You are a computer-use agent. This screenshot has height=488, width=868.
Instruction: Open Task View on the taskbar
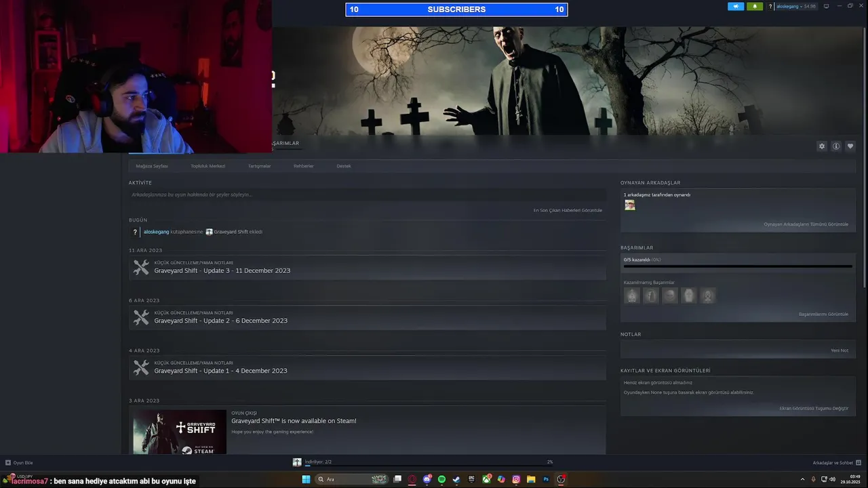click(397, 479)
